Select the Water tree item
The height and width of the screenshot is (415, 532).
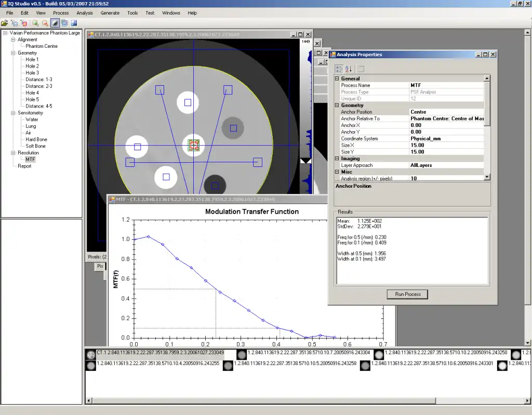coord(32,120)
